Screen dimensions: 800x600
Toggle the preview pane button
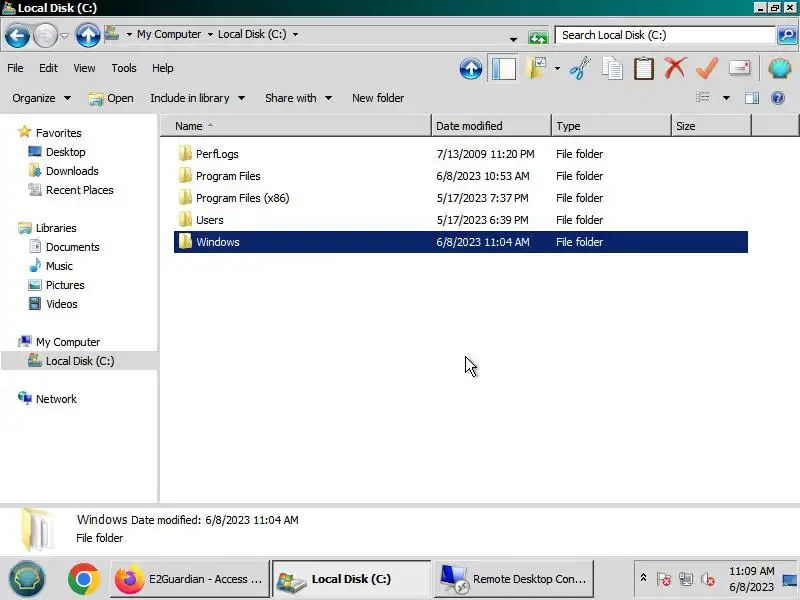[x=752, y=98]
